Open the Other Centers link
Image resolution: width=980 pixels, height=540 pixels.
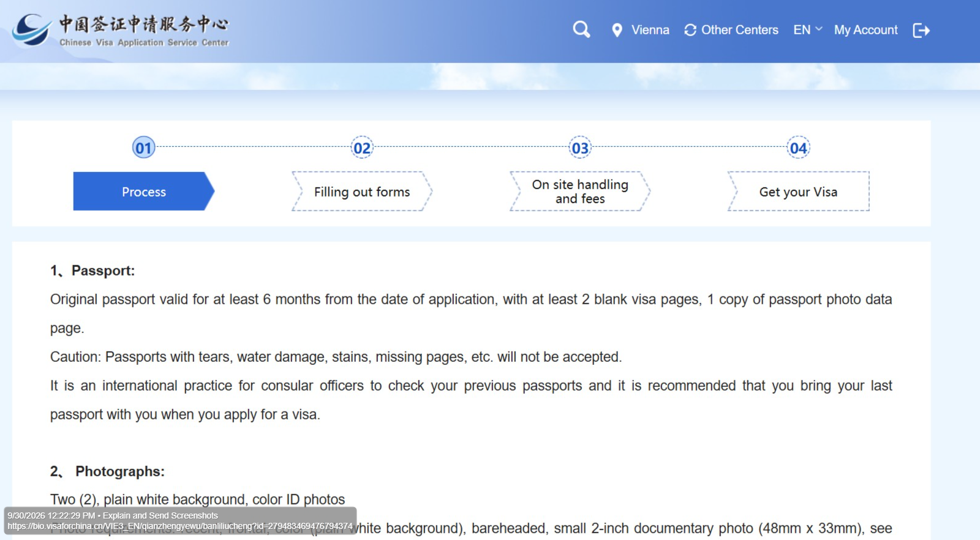[739, 30]
